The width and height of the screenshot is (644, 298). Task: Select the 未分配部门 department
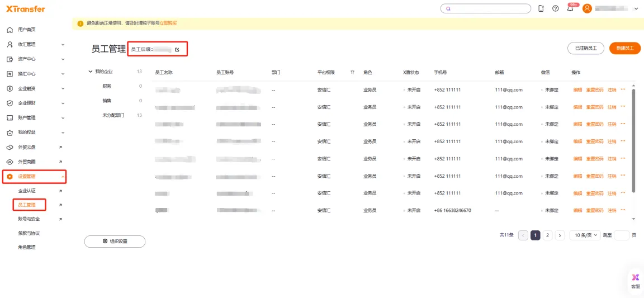pyautogui.click(x=113, y=115)
